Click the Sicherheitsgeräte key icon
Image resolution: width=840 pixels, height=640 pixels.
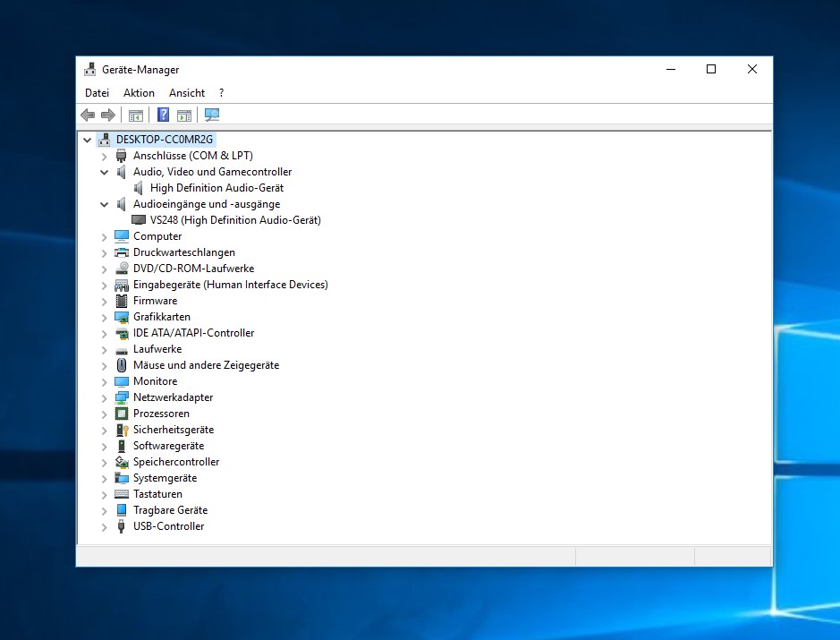(x=122, y=430)
